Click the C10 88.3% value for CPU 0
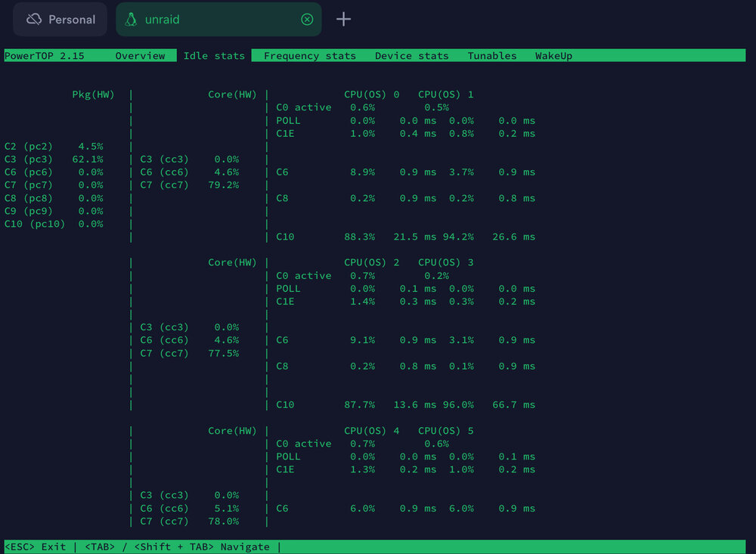 (x=359, y=237)
